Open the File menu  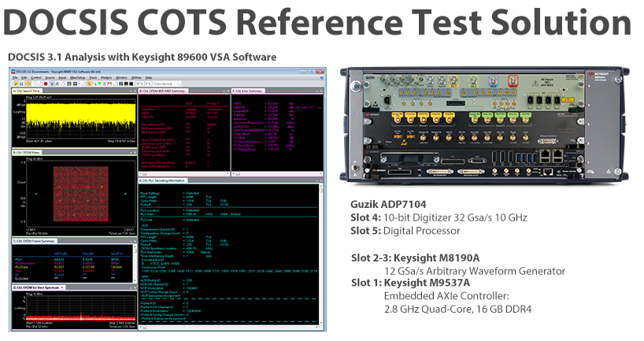15,78
